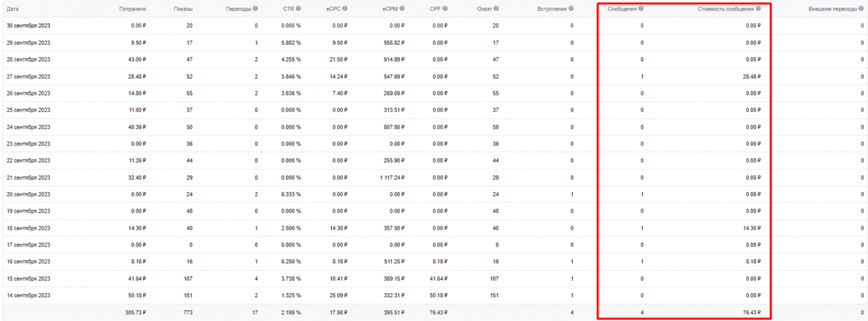Click the Дата column header
This screenshot has width=868, height=321.
[x=12, y=9]
